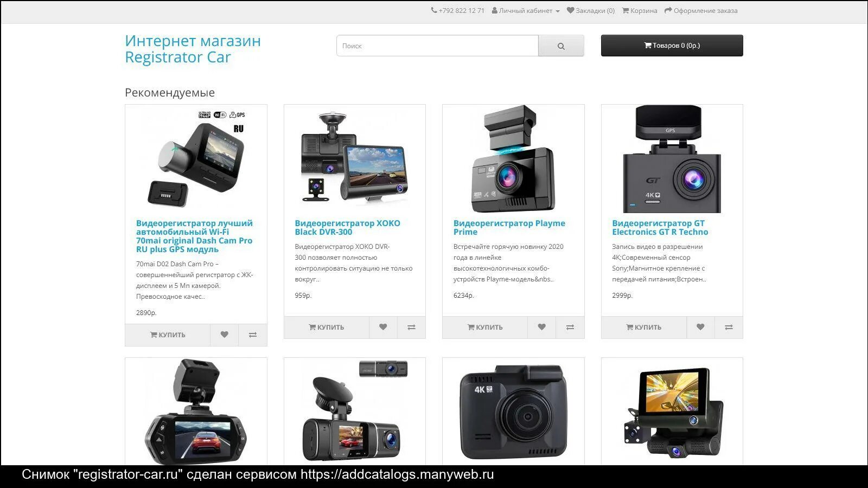Screen dimensions: 868x488
Task: Click the search magnifier button
Action: (x=561, y=46)
